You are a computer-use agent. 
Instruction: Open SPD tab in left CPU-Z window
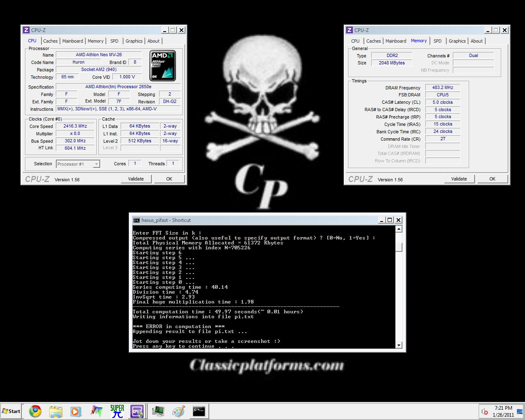tap(114, 41)
